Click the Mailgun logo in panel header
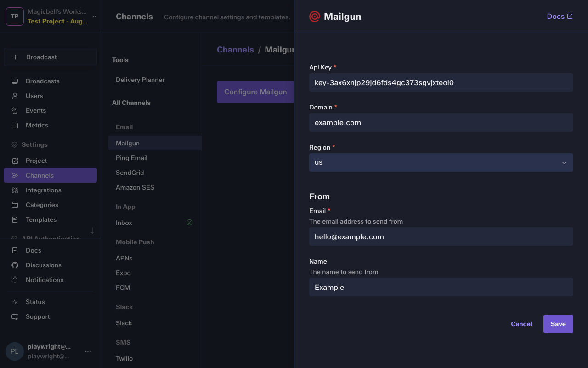588x368 pixels. [x=315, y=17]
